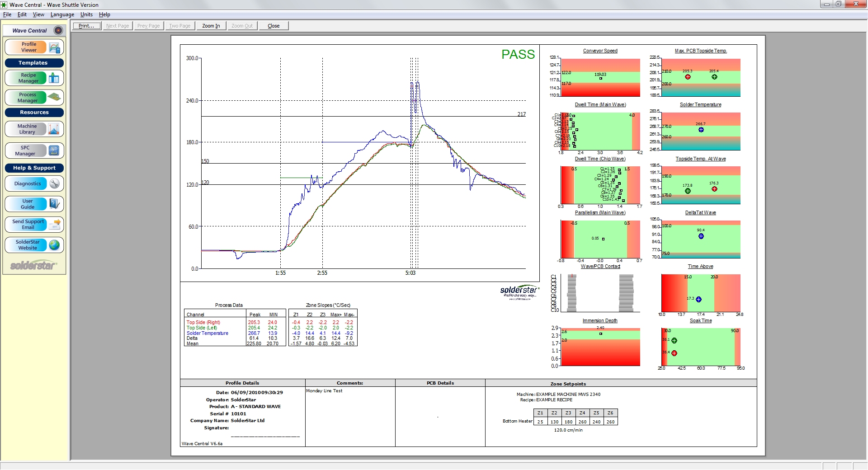Click the Zone Setpoints header

(x=568, y=384)
